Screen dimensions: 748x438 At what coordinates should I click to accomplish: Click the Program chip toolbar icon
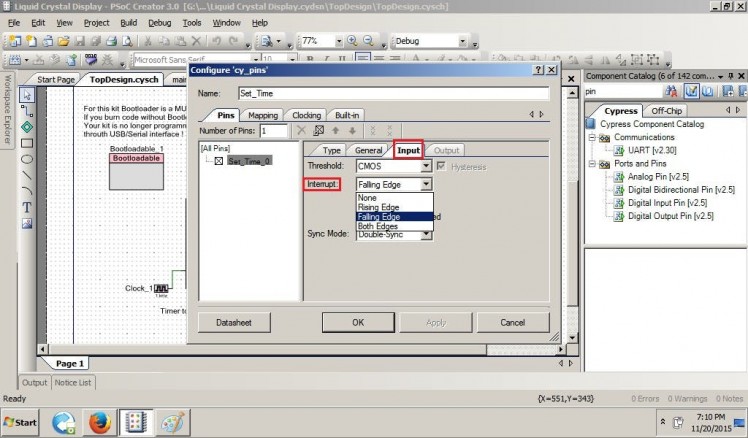91,60
